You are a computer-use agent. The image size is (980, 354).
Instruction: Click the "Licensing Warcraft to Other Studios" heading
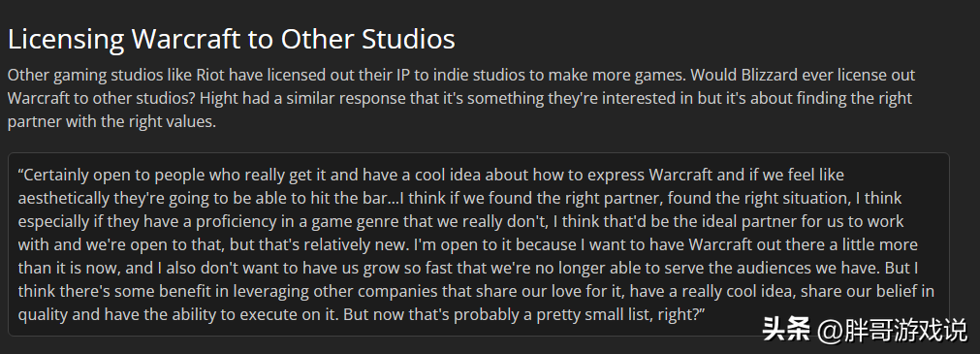pyautogui.click(x=232, y=40)
